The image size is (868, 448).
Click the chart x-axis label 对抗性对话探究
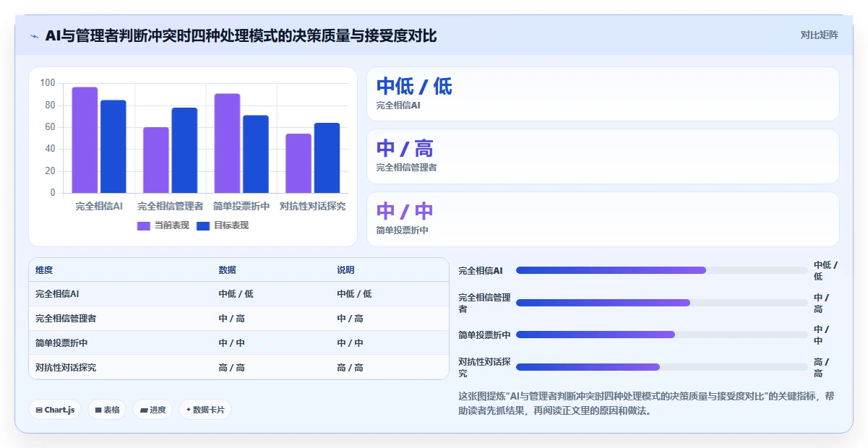[312, 207]
